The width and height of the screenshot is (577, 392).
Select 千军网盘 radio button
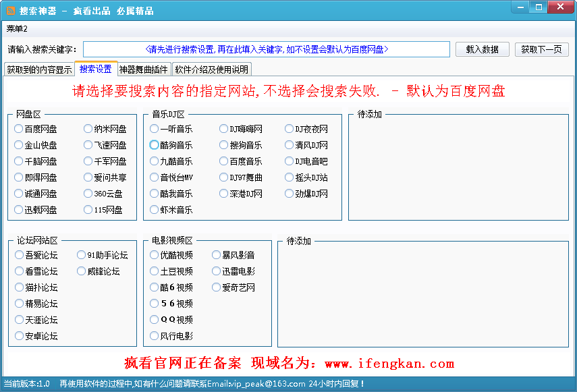coord(105,161)
